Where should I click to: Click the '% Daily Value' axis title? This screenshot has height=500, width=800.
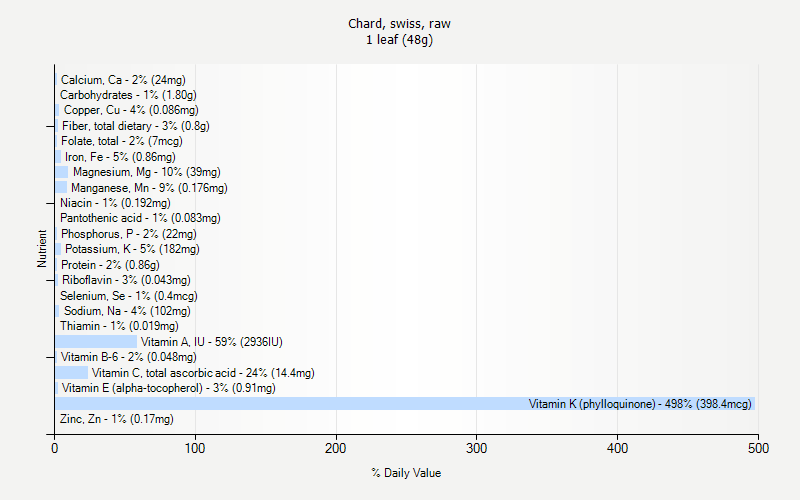pyautogui.click(x=406, y=473)
